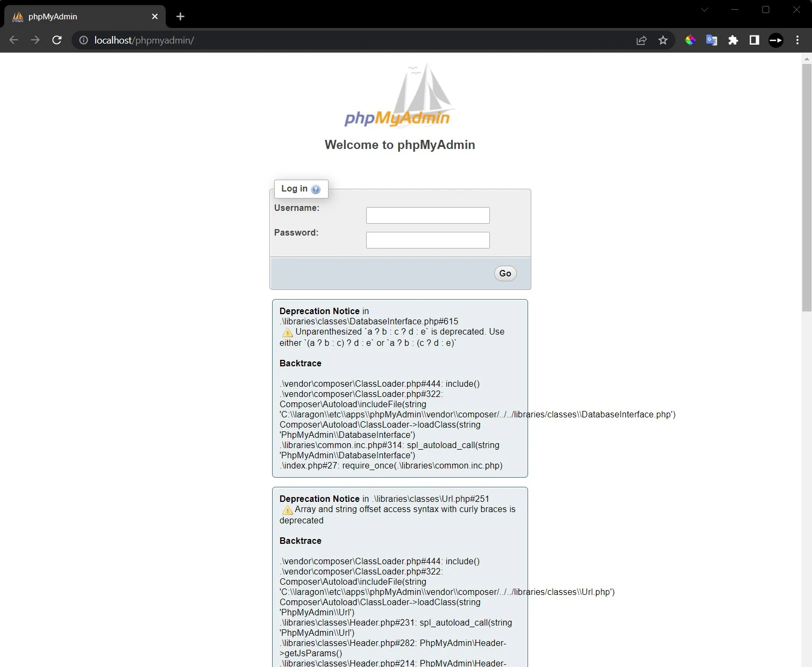Minimize the Chrome window
812x667 pixels.
[735, 10]
